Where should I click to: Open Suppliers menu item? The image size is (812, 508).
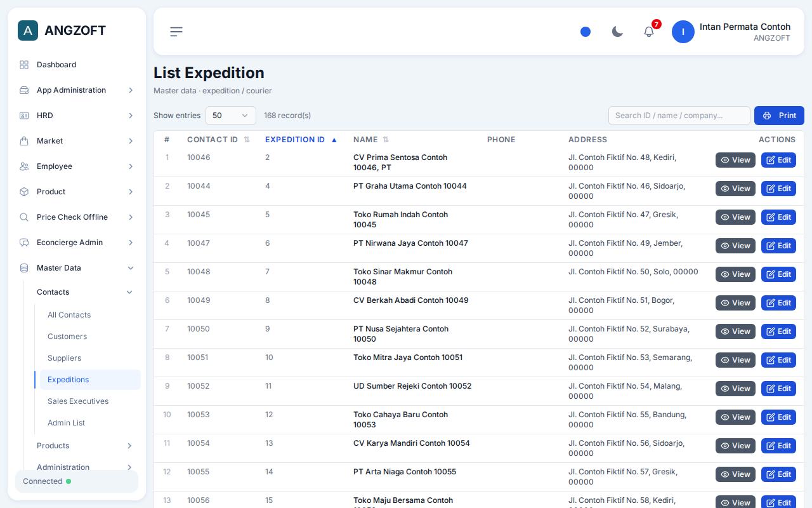[x=90, y=358]
